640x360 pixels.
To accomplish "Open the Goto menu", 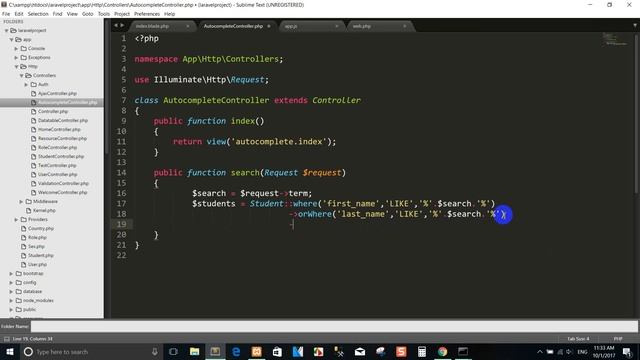I will (88, 14).
